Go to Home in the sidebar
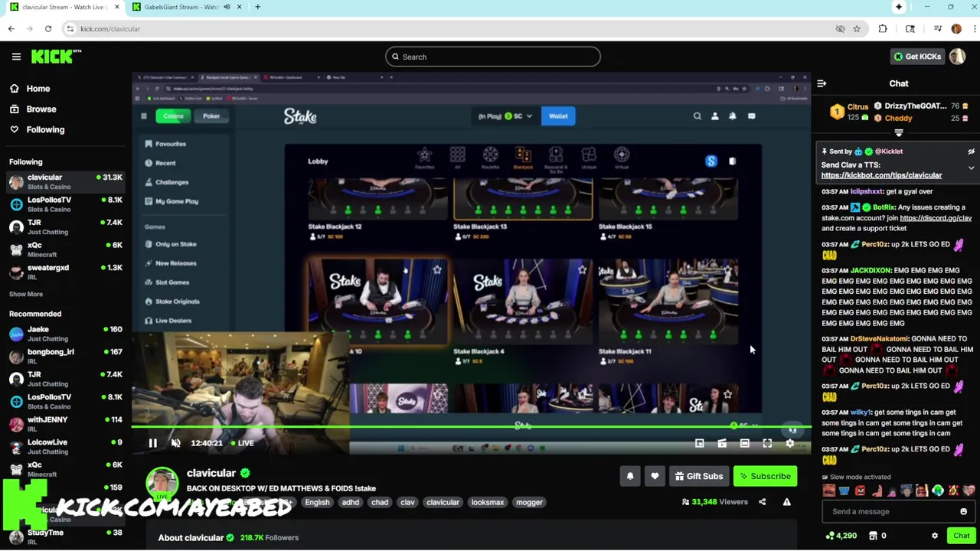The image size is (980, 551). click(38, 89)
